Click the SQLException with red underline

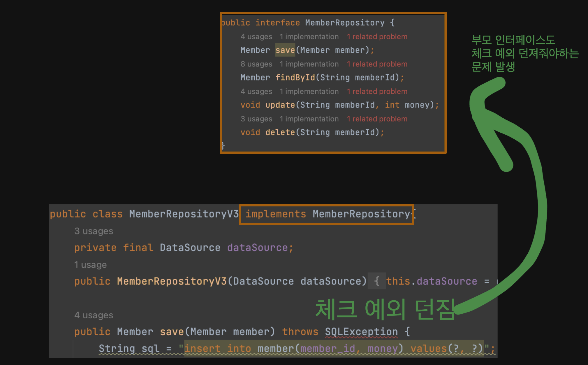pyautogui.click(x=361, y=332)
